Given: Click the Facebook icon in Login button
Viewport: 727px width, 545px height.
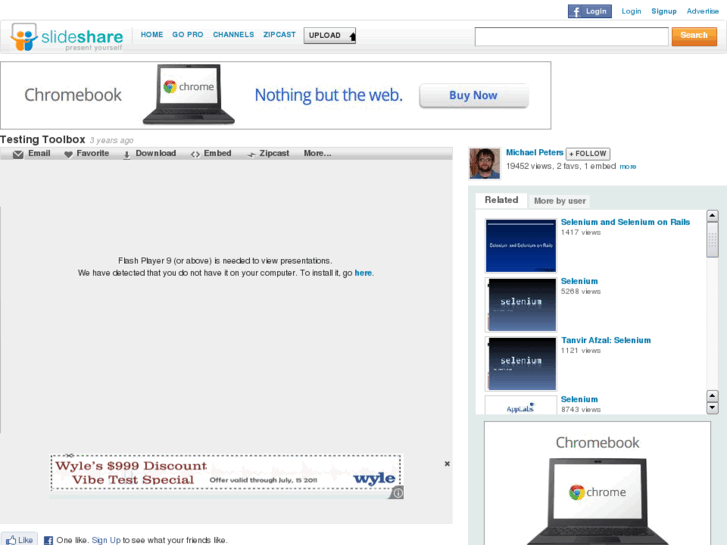Looking at the screenshot, I should click(575, 12).
